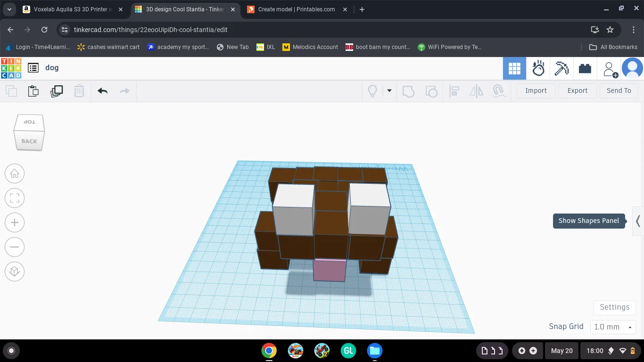
Task: Switch to 3D design grid view
Action: (514, 69)
